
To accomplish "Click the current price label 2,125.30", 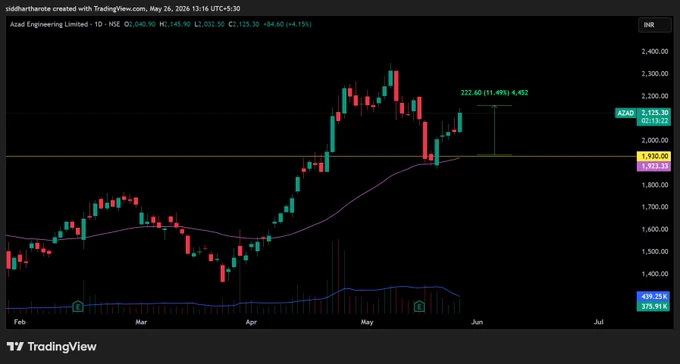I will (654, 113).
